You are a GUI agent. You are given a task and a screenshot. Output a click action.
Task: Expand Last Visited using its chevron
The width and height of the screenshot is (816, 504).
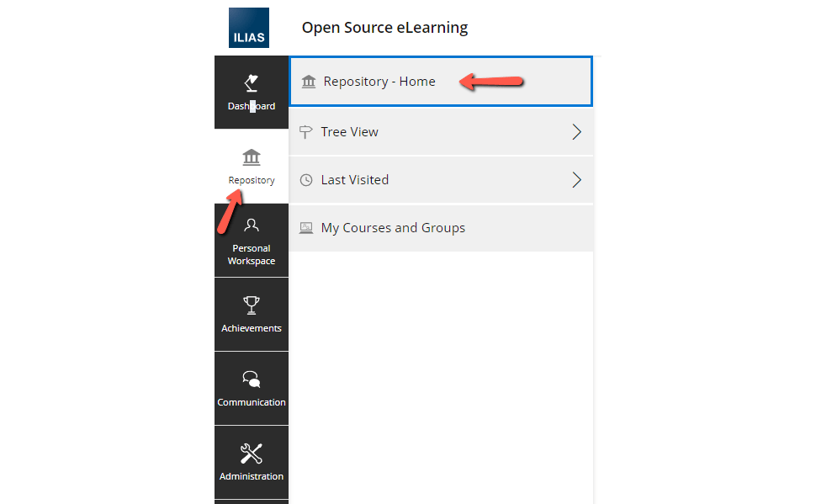click(576, 180)
